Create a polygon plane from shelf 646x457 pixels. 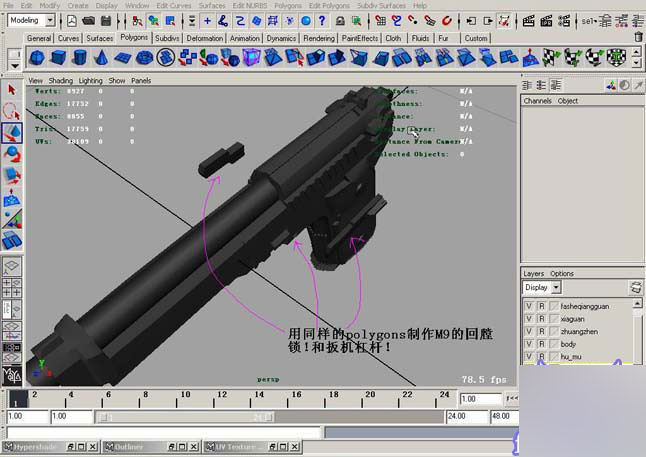(122, 58)
